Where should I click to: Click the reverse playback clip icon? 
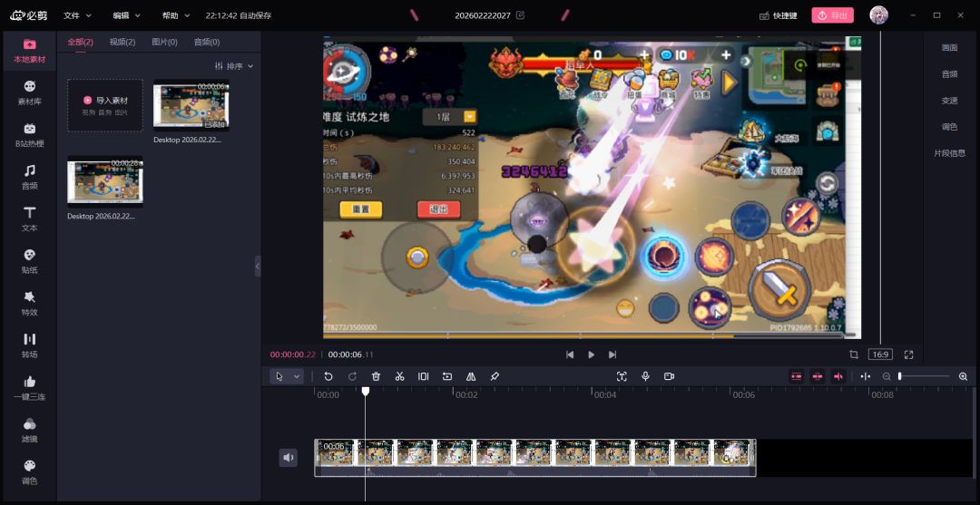pyautogui.click(x=446, y=376)
